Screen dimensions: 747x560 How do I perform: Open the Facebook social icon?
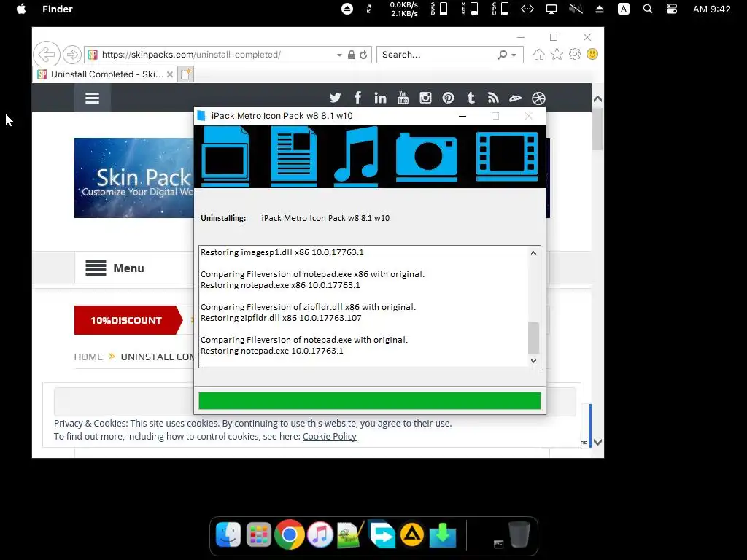point(357,98)
